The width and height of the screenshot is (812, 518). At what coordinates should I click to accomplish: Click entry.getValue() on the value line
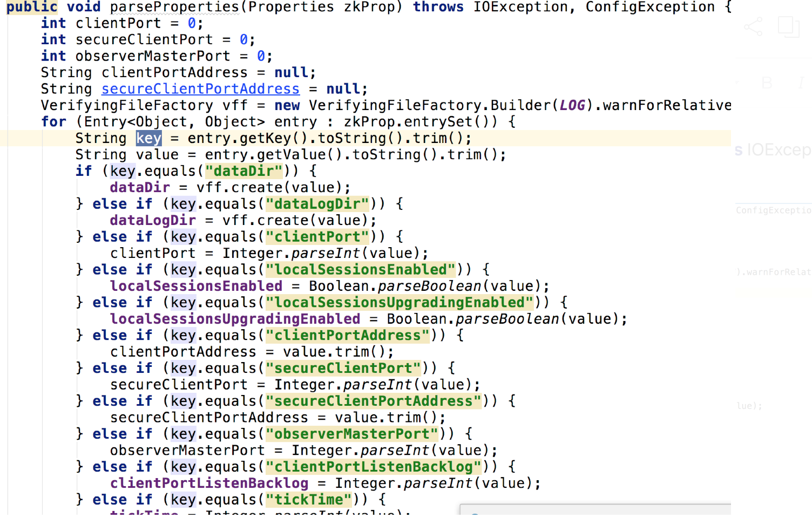pyautogui.click(x=274, y=155)
